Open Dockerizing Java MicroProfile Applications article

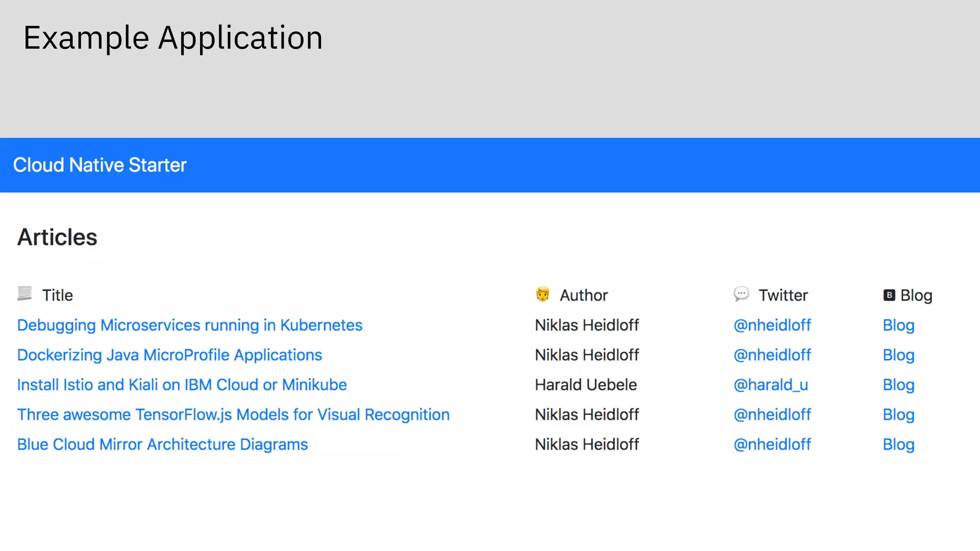170,355
